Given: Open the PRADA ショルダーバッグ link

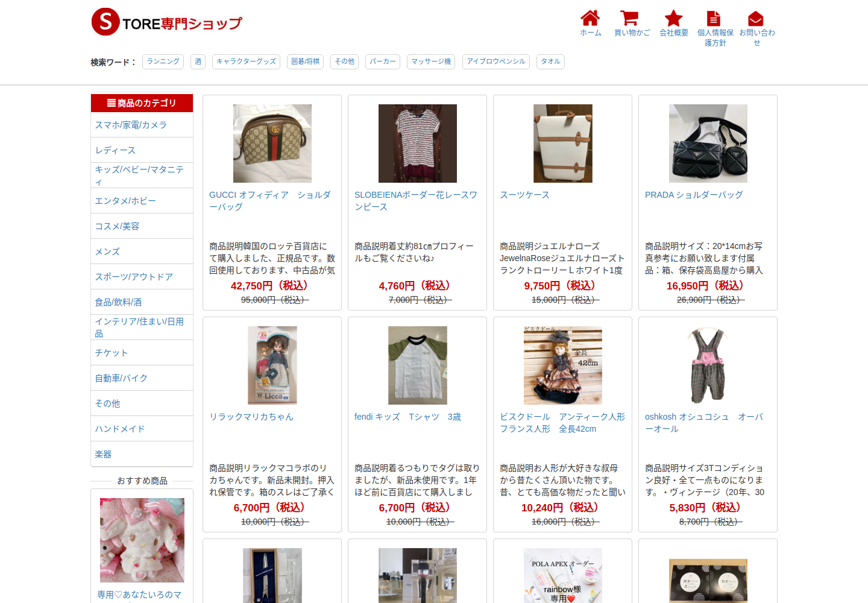Looking at the screenshot, I should click(x=694, y=195).
